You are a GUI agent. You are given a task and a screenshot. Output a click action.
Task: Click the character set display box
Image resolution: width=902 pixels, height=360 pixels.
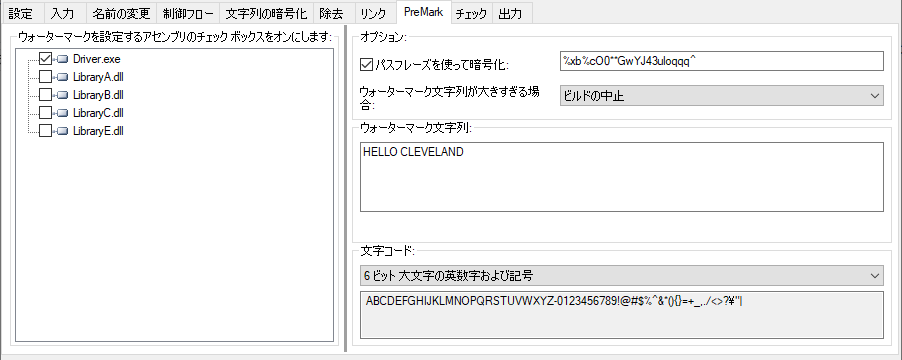(x=622, y=315)
